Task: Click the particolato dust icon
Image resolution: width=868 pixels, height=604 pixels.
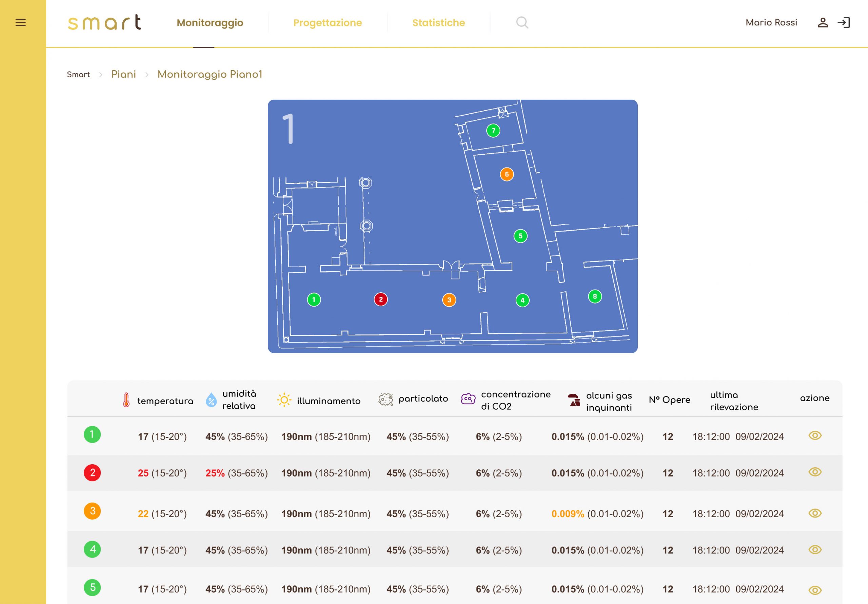Action: (386, 400)
